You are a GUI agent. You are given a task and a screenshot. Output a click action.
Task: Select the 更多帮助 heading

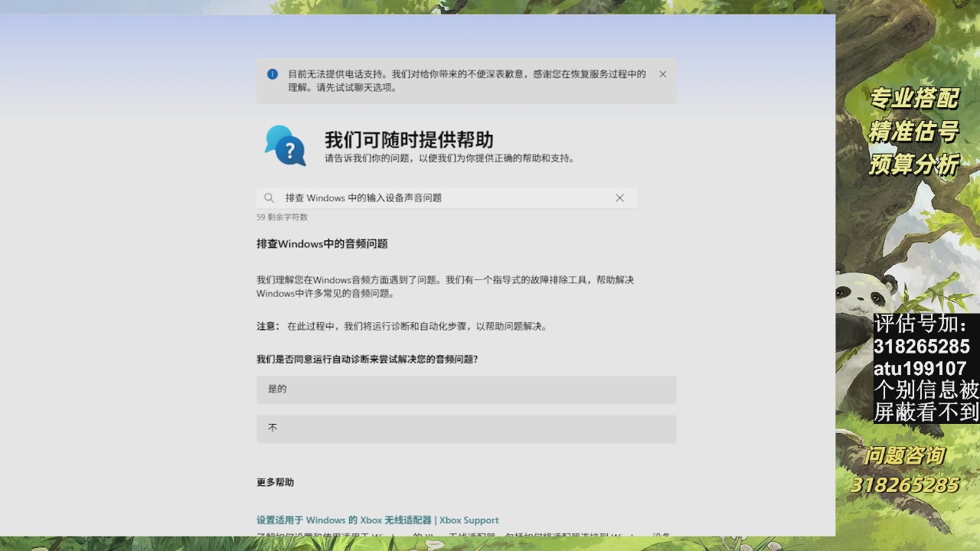pos(275,482)
